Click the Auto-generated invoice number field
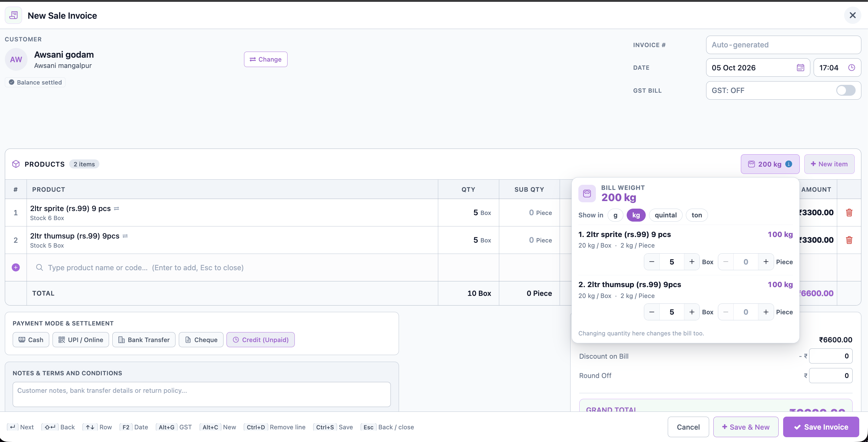The width and height of the screenshot is (868, 442). pos(783,45)
